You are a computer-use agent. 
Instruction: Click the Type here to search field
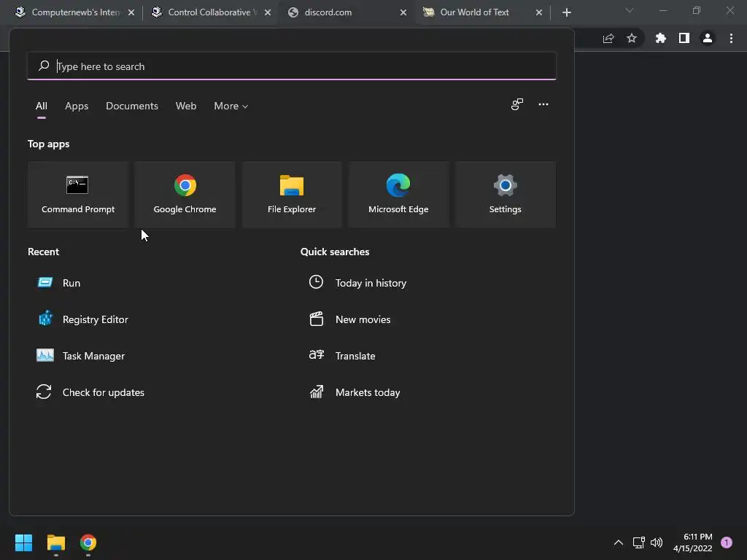[x=292, y=66]
